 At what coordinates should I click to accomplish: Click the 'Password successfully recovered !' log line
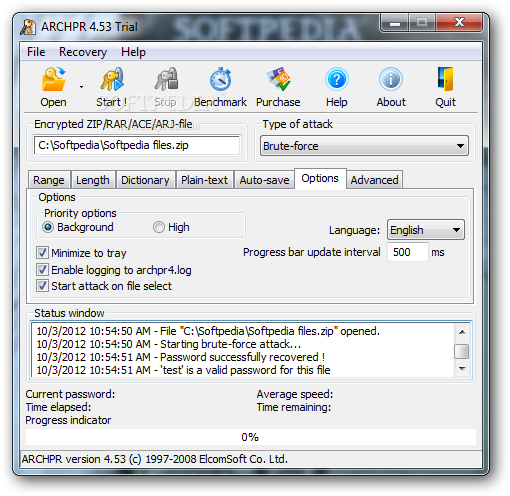click(181, 357)
